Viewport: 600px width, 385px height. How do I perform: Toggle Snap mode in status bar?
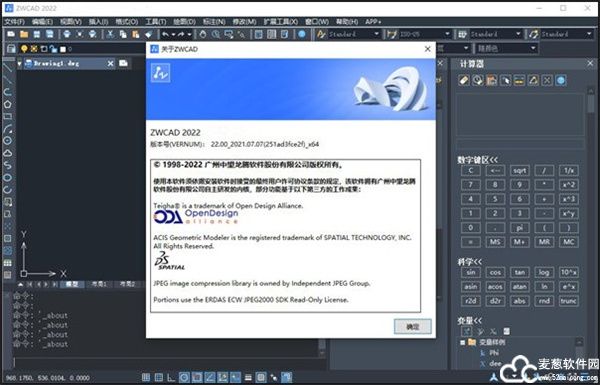pyautogui.click(x=146, y=377)
